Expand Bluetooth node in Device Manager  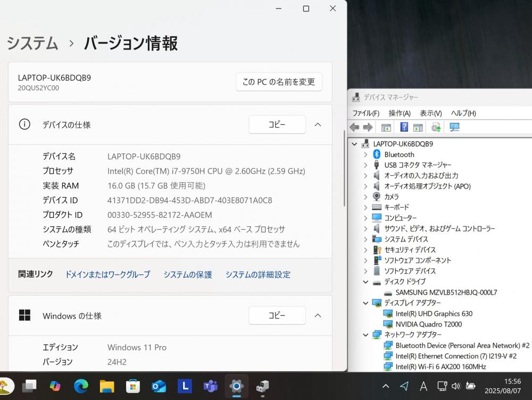click(365, 154)
